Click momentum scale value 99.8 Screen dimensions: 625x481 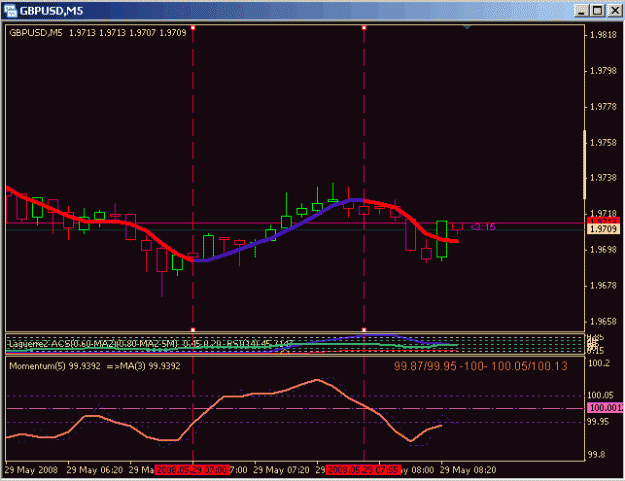click(596, 455)
